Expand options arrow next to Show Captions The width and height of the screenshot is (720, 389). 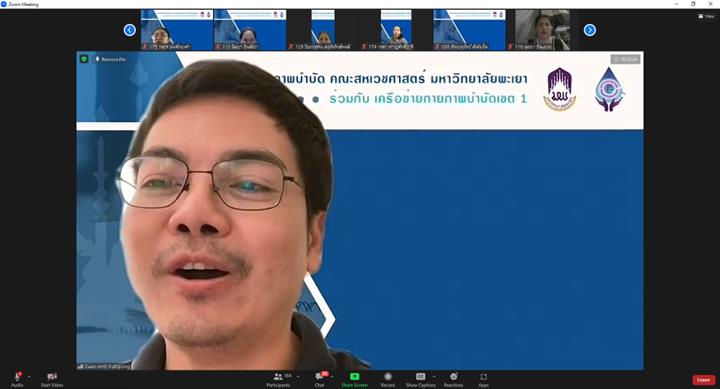434,377
